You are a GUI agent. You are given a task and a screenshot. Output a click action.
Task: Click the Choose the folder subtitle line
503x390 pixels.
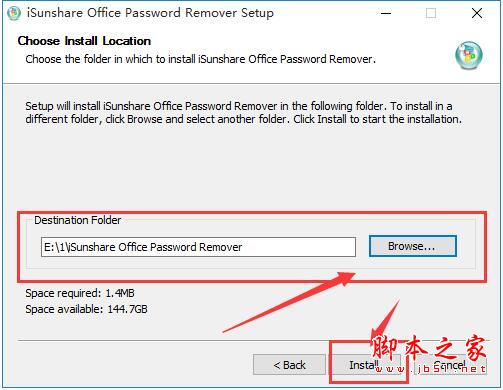pos(201,59)
